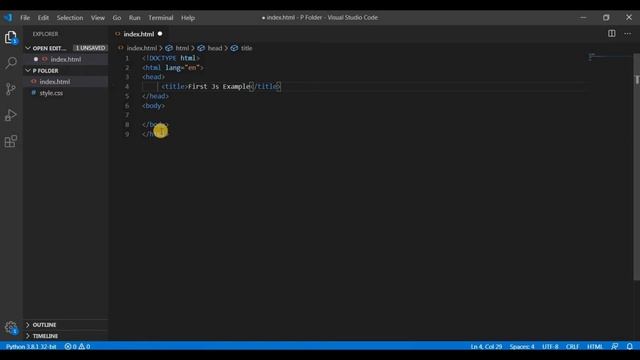Click title symbol icon in breadcrumb
Viewport: 640px width, 360px height.
coord(234,48)
